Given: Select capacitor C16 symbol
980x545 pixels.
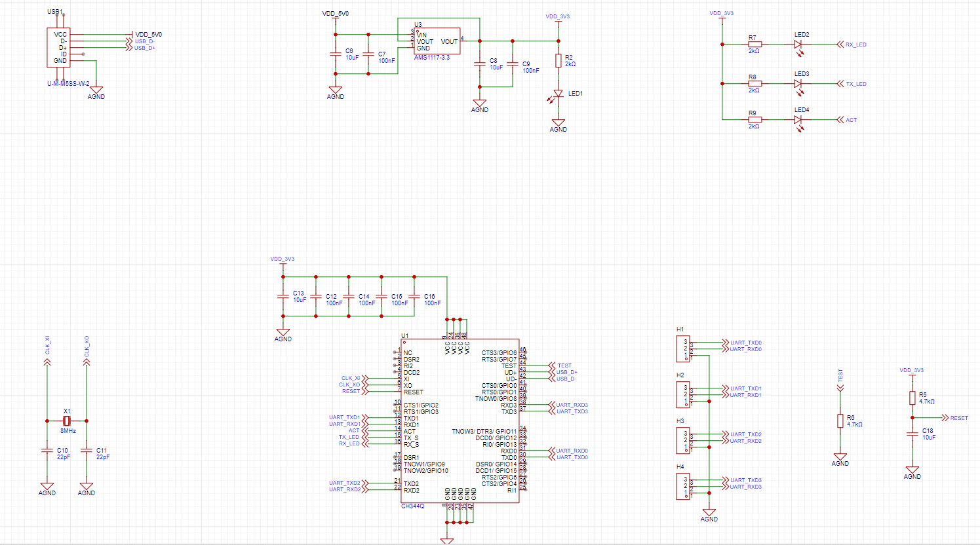Looking at the screenshot, I should (x=414, y=297).
